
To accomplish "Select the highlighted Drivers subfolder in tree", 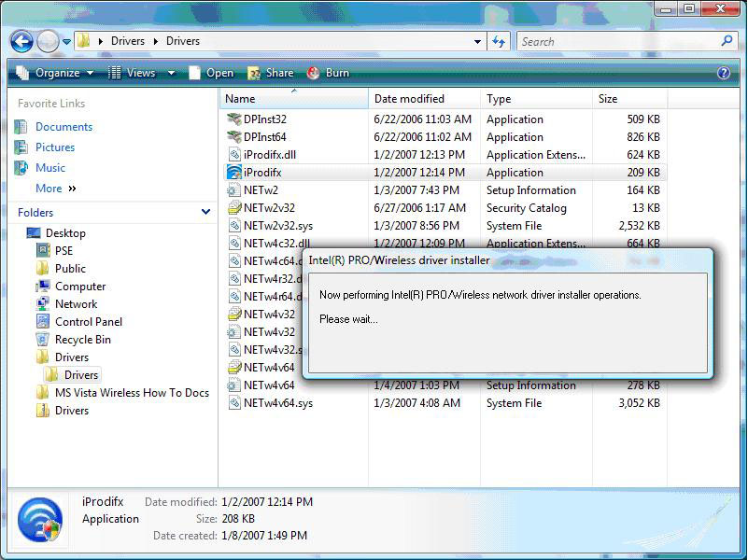I will coord(81,375).
